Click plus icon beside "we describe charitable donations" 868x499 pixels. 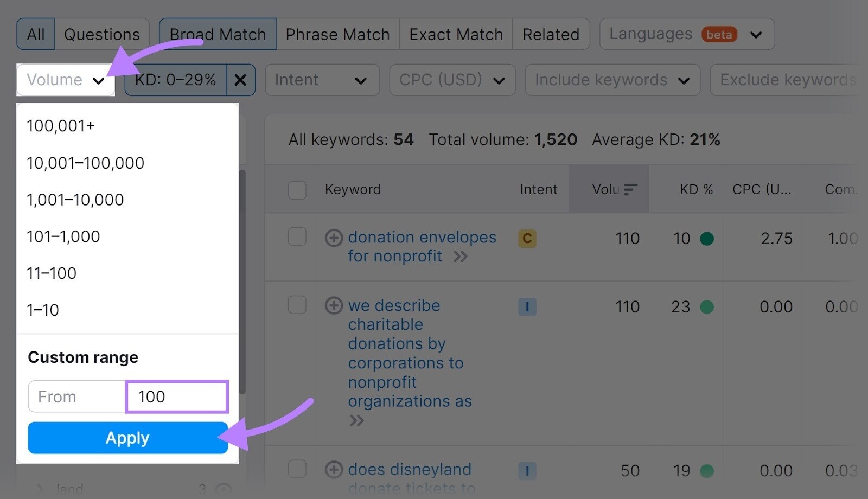(334, 306)
